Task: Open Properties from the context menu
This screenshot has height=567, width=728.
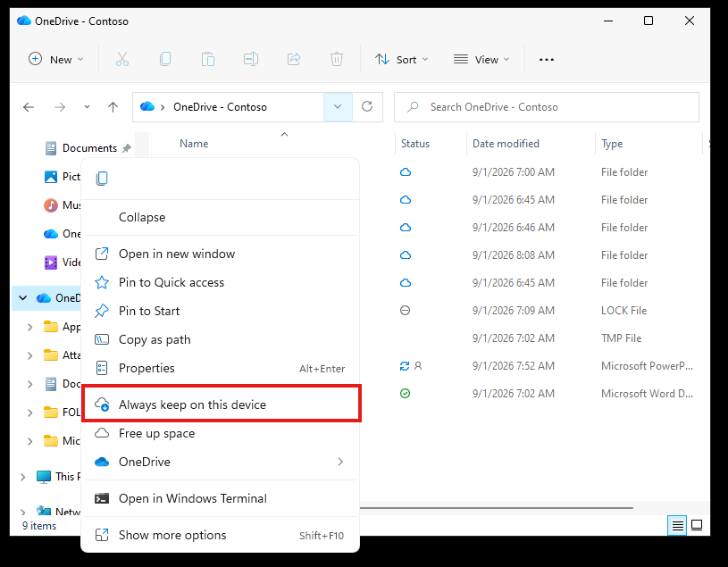Action: (221, 368)
